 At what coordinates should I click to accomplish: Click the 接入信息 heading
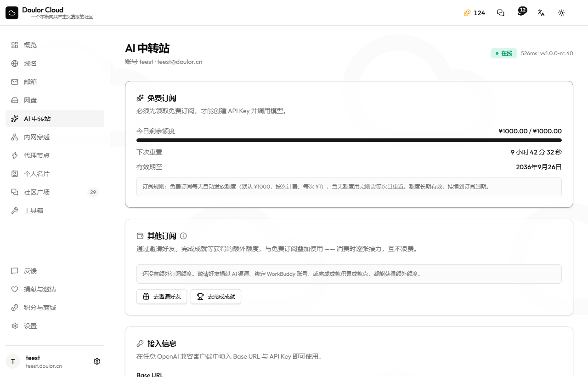162,343
